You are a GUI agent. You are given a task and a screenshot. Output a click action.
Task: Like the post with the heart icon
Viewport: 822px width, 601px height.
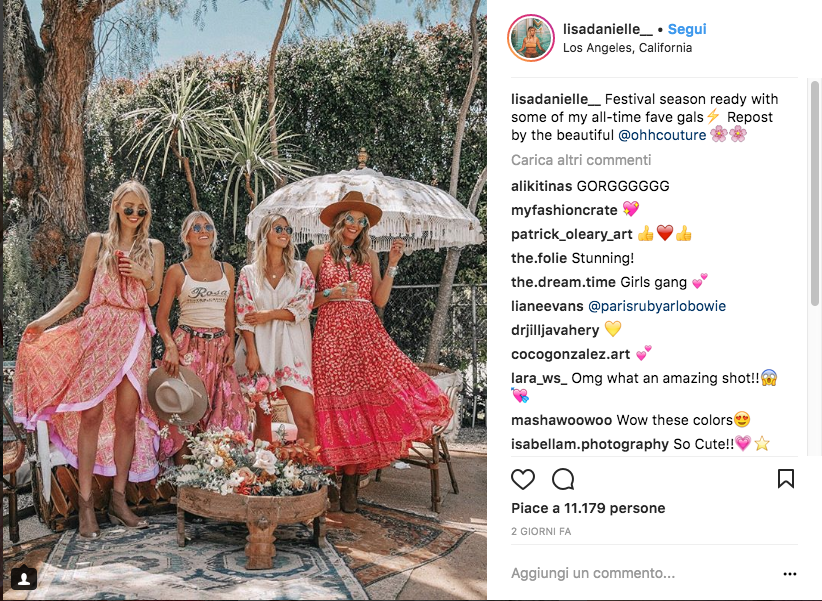pyautogui.click(x=523, y=479)
